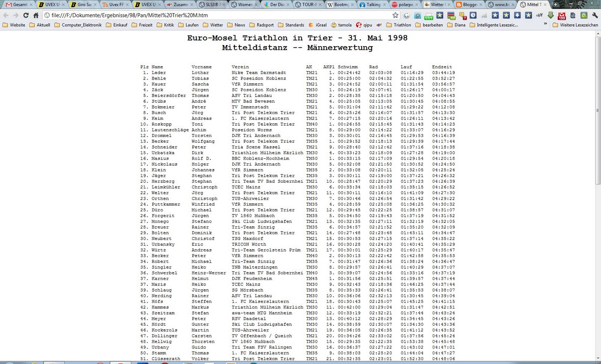Viewport: 601px width, 364px height.
Task: Click the eBay bookmark icon beside qipu
Action: pos(379,25)
